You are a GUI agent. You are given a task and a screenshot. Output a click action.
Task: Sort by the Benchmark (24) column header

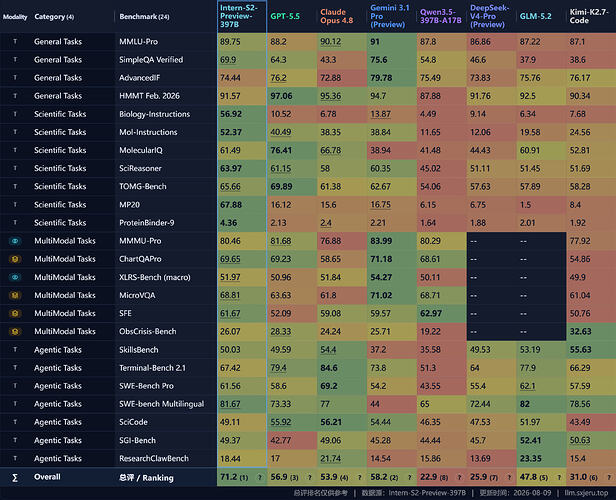click(145, 16)
